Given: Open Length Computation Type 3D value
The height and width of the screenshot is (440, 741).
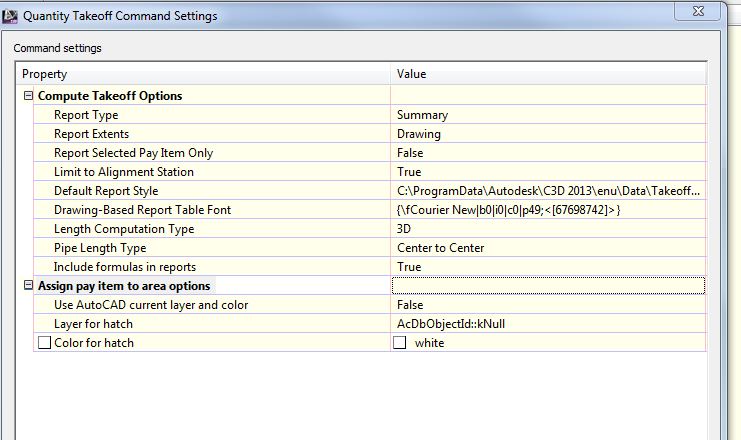Looking at the screenshot, I should pos(548,229).
